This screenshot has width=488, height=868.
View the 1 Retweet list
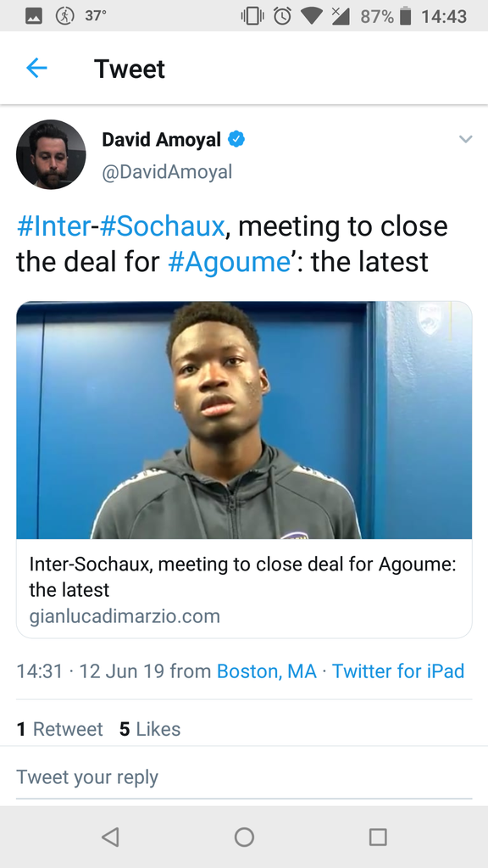(x=60, y=729)
